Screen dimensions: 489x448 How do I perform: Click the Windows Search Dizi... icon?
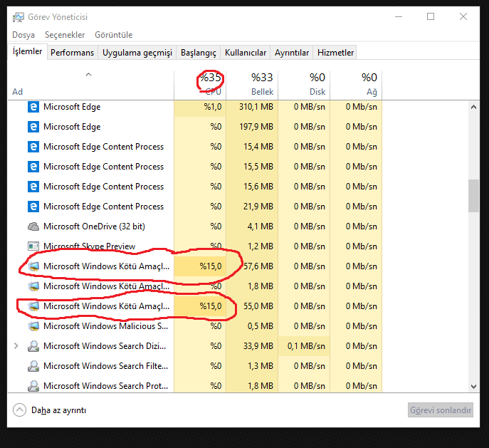33,346
